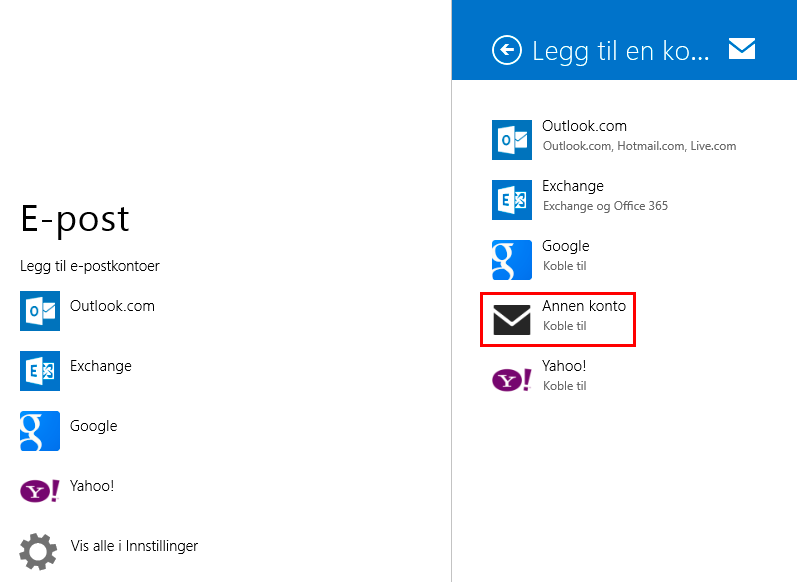Choose the Google icon in the right panel
797x582 pixels.
tap(512, 260)
